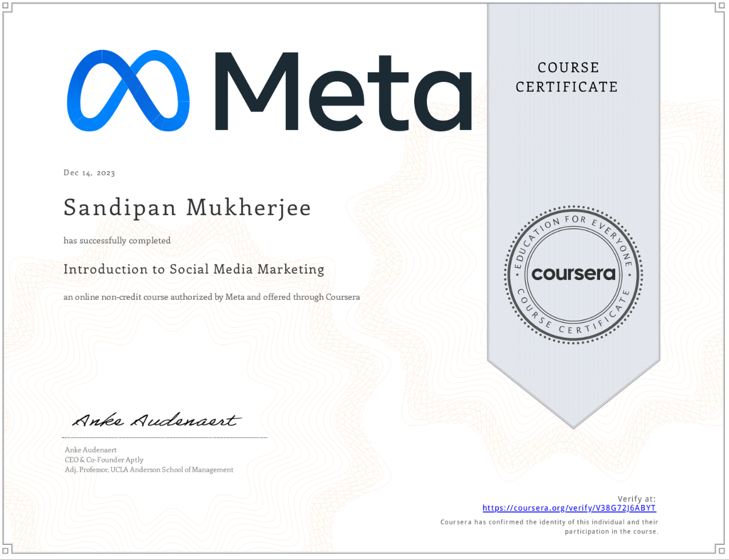Click the online non-credit course description line
Image resolution: width=729 pixels, height=560 pixels.
point(211,297)
